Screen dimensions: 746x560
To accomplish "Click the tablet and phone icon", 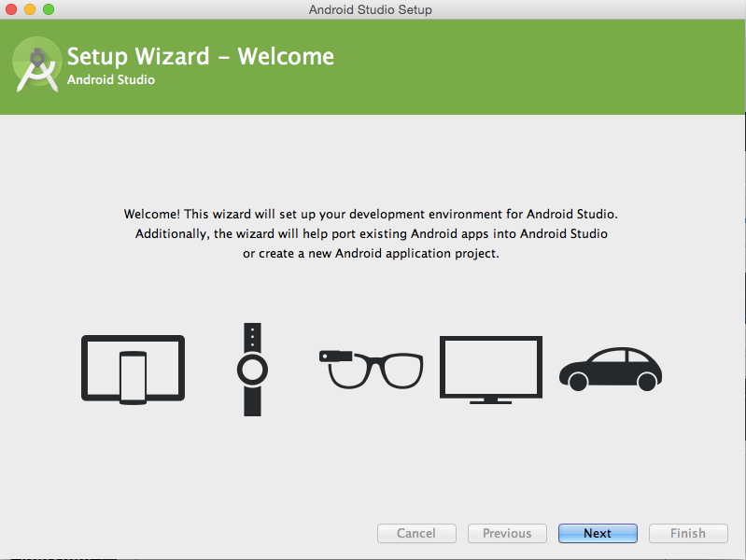I will [133, 370].
